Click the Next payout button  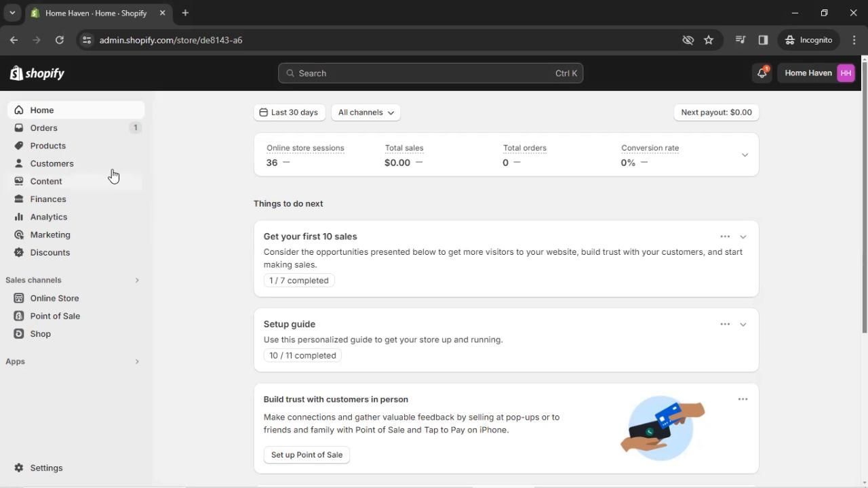(716, 113)
